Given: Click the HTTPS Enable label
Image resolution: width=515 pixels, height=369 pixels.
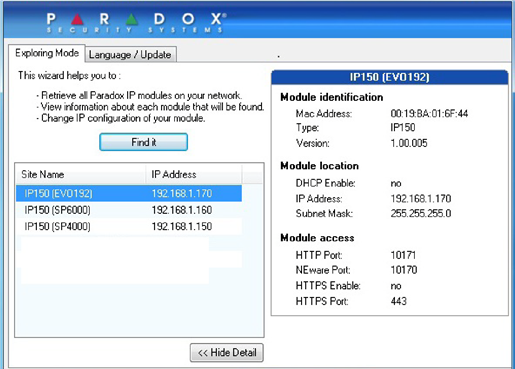Looking at the screenshot, I should pyautogui.click(x=328, y=286).
